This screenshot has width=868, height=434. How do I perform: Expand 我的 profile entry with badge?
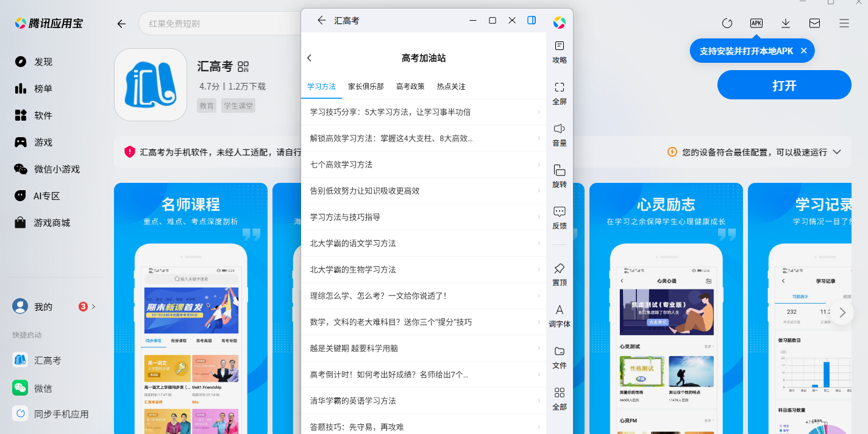(54, 307)
